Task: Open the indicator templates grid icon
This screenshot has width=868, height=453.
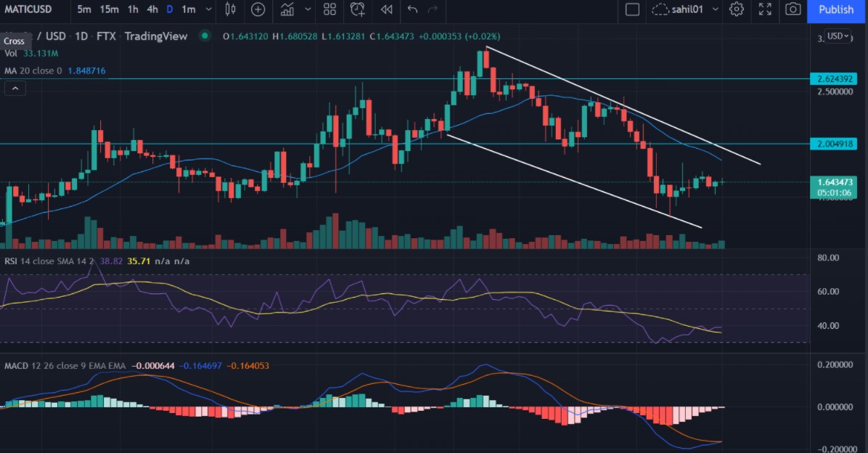Action: (329, 9)
